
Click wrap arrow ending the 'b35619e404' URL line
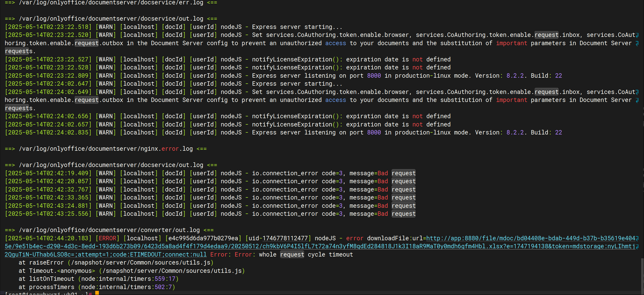click(x=637, y=238)
